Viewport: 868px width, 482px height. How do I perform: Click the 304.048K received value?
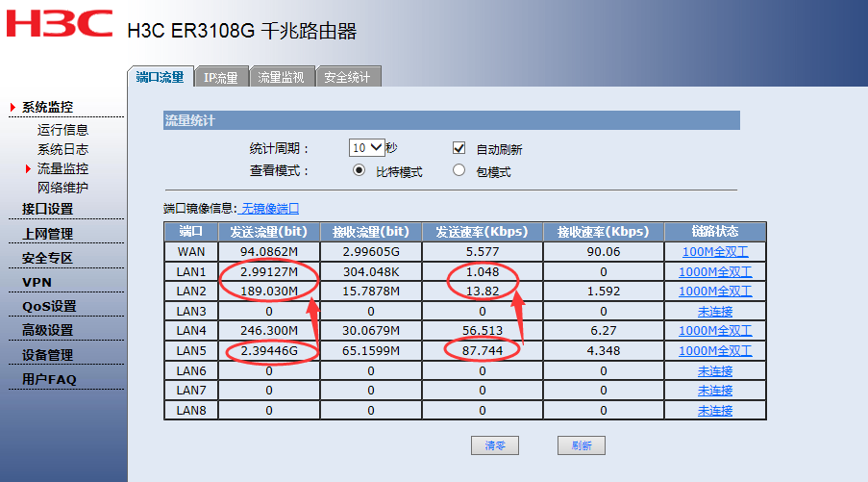[x=371, y=271]
